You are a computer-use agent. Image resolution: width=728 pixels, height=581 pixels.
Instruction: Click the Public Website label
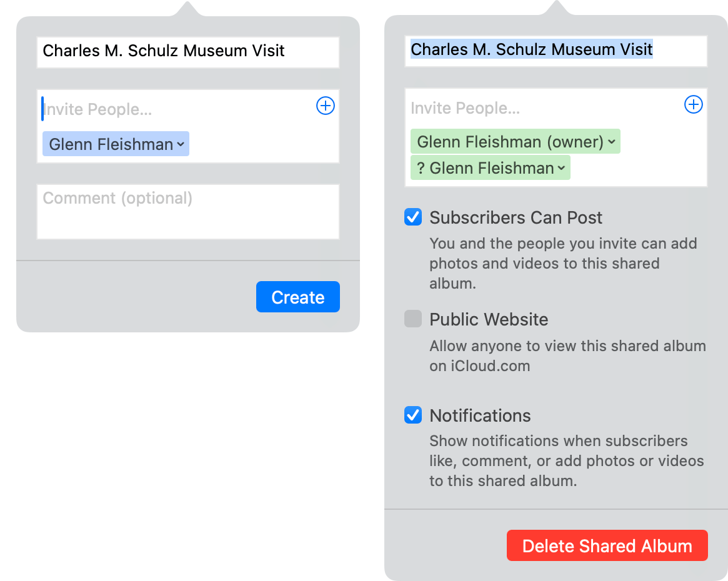[x=489, y=319]
